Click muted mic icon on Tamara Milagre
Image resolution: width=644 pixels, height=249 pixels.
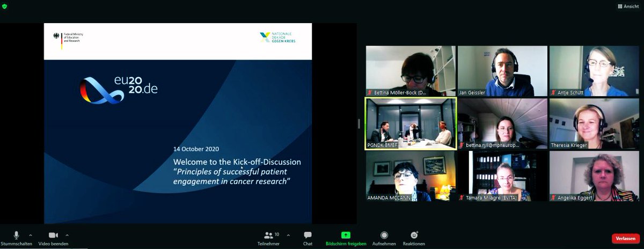[462, 197]
